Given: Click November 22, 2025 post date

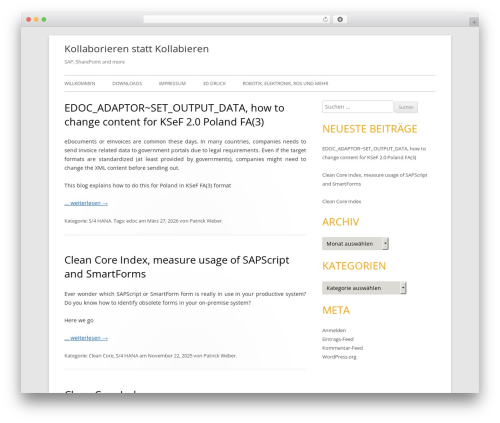Looking at the screenshot, I should (170, 356).
